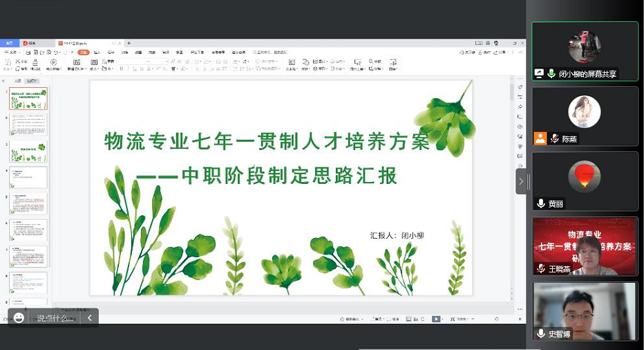Select the third slide thumbnail
This screenshot has height=350, width=644.
[28, 151]
